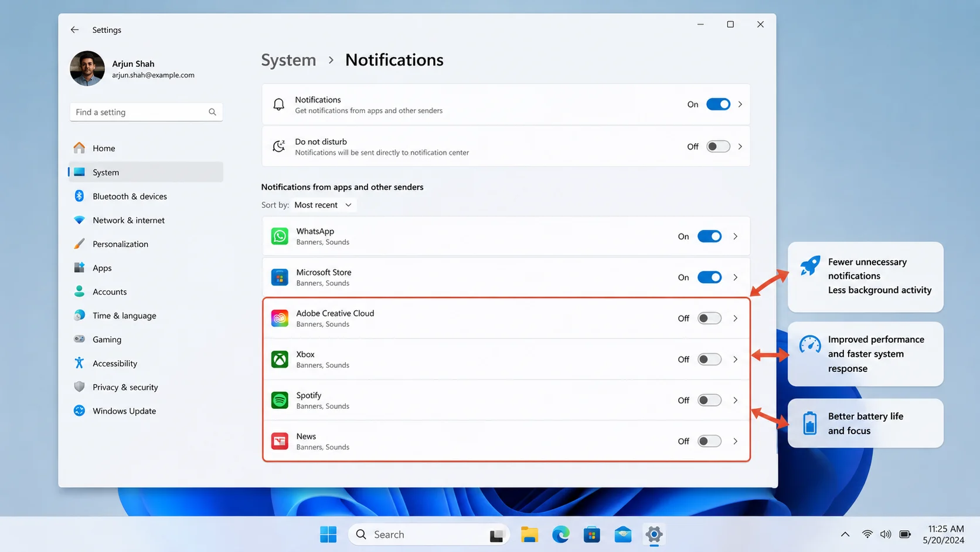
Task: Click the Find a setting search box
Action: [x=146, y=112]
